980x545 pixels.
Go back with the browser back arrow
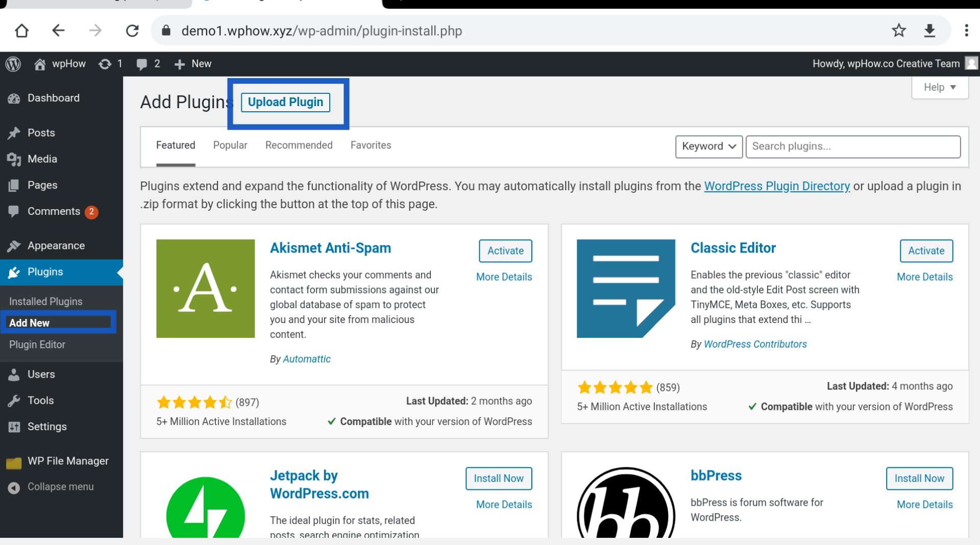(x=58, y=31)
